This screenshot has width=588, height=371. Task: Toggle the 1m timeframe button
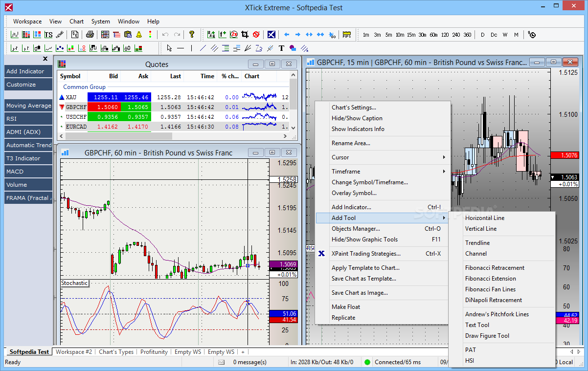point(366,35)
